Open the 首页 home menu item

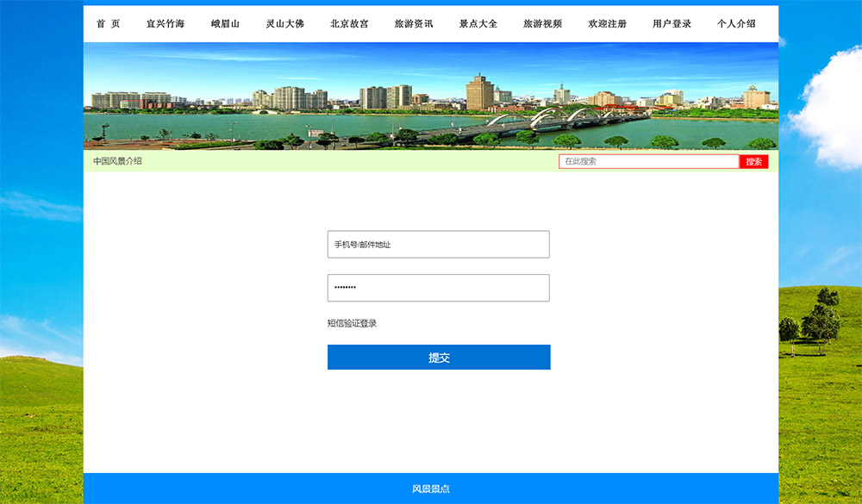click(109, 23)
